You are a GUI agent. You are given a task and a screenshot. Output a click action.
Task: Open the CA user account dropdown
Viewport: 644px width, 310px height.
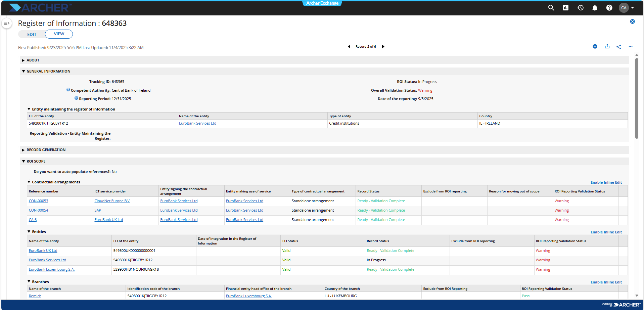[627, 8]
